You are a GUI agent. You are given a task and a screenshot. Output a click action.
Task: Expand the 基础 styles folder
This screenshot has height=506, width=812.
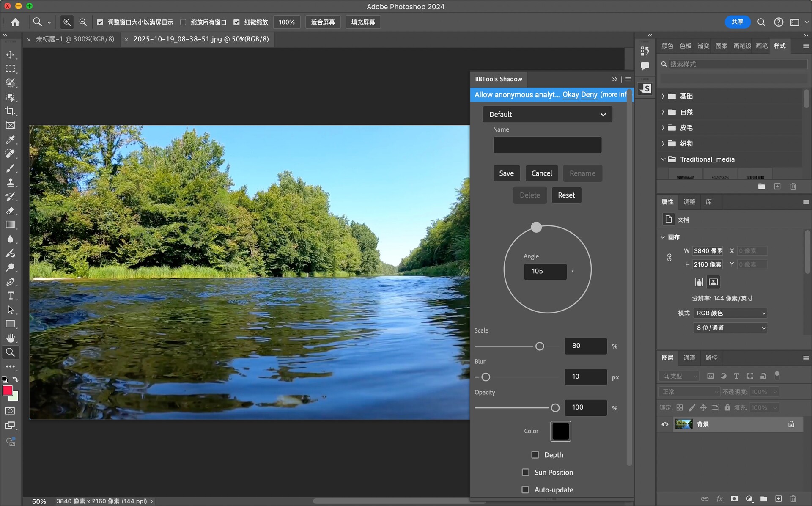coord(663,96)
